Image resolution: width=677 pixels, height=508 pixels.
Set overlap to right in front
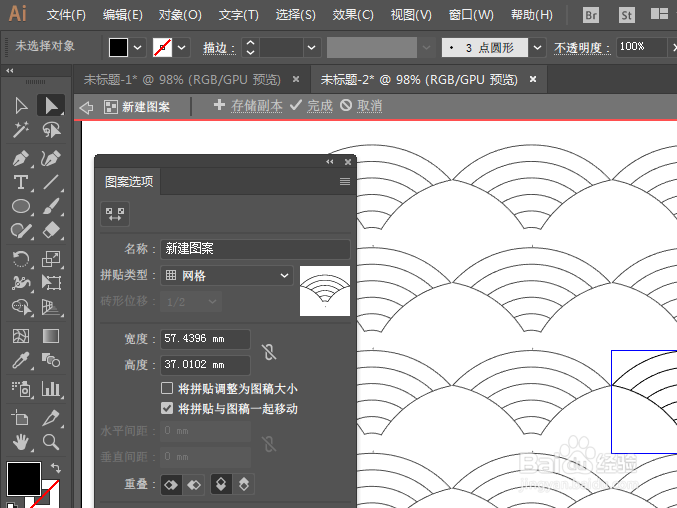coord(194,485)
